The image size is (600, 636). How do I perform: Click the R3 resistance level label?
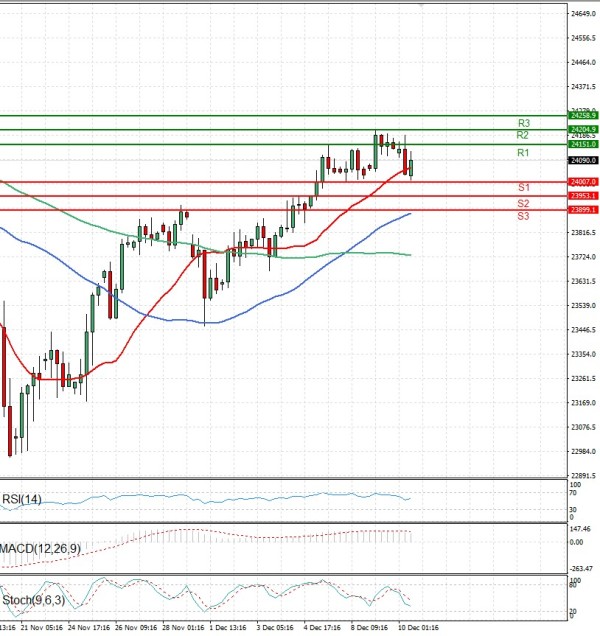point(523,123)
